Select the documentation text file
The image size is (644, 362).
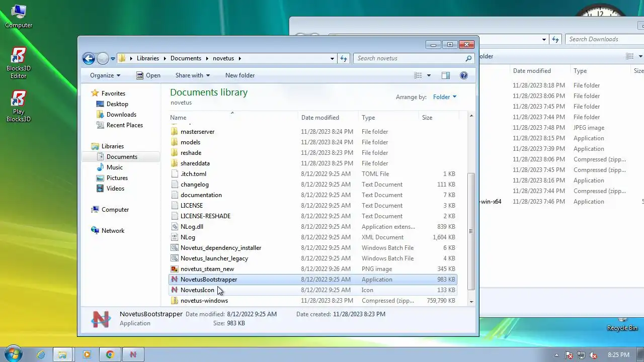[313, 195]
